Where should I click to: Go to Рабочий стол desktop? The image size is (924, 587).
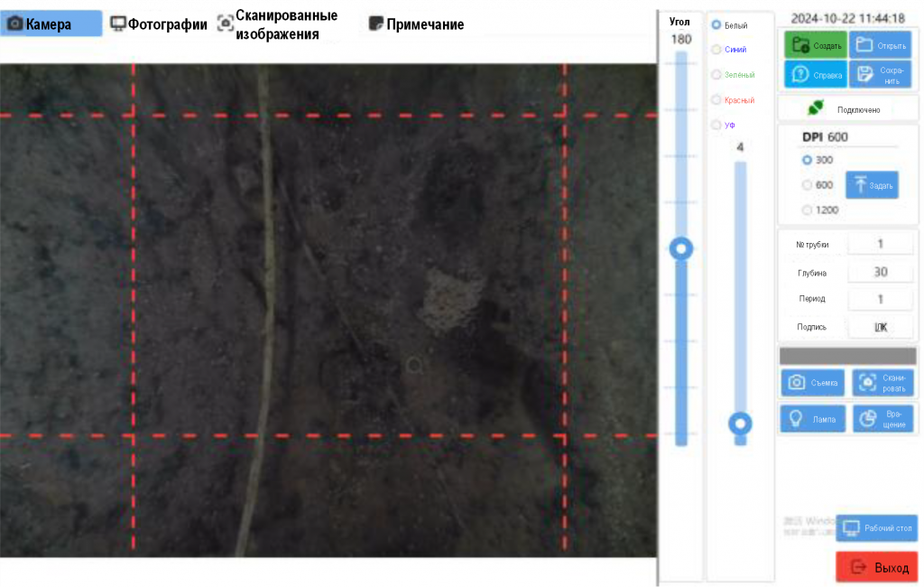click(877, 528)
